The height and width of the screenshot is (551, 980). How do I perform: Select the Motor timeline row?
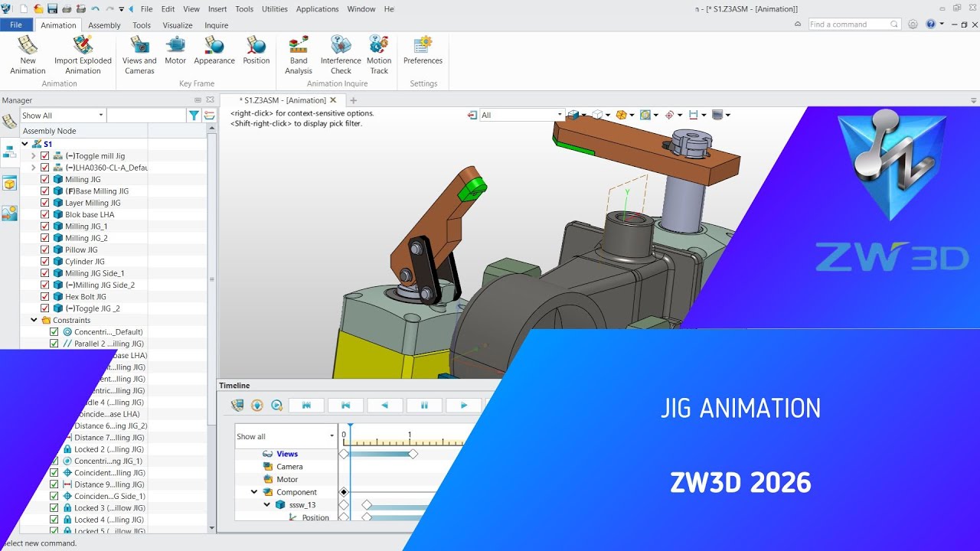pos(287,479)
